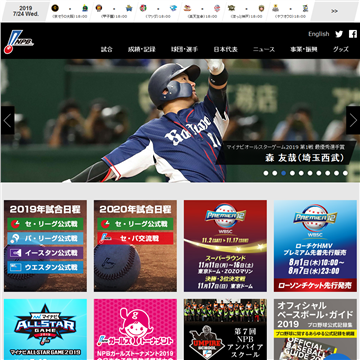This screenshot has height=360, width=360.
Task: Open the 球団・選手 menu
Action: point(184,49)
